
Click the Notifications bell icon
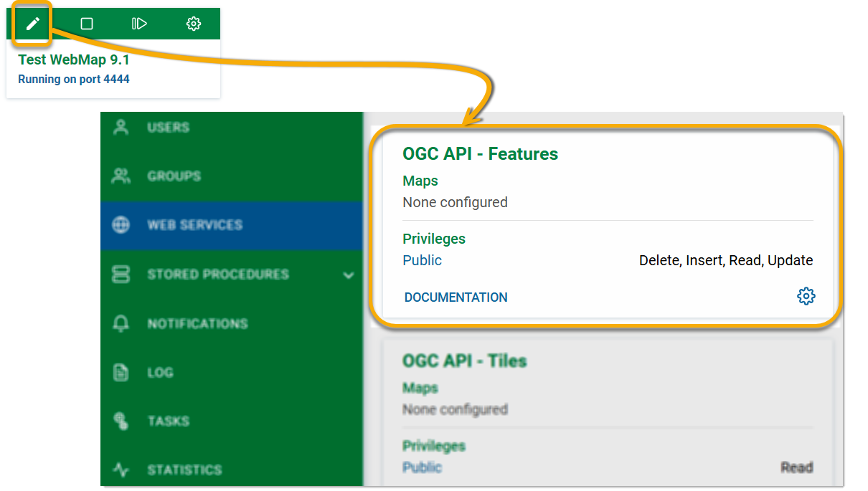pos(121,324)
